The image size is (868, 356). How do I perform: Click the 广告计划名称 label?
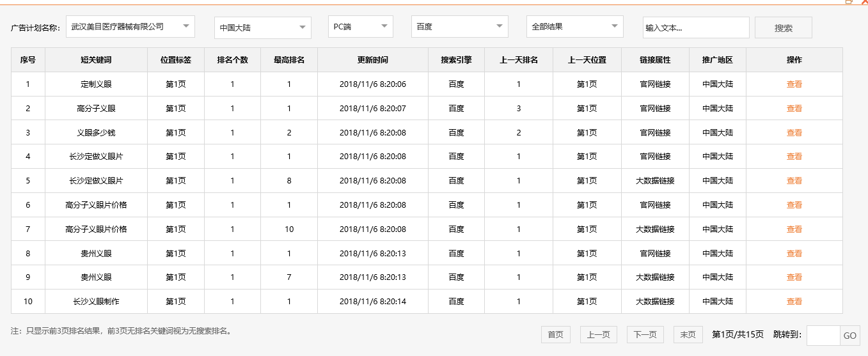click(x=35, y=28)
